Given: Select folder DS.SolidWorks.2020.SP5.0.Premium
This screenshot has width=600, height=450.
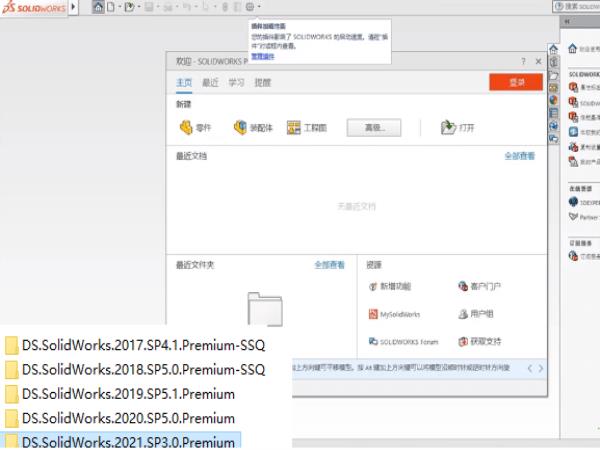Looking at the screenshot, I should [120, 418].
